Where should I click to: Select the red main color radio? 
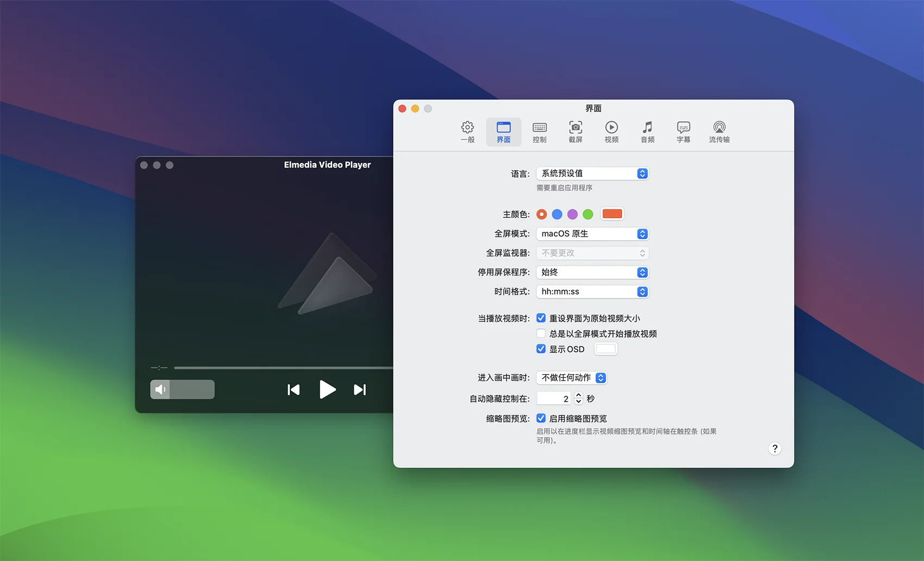541,214
